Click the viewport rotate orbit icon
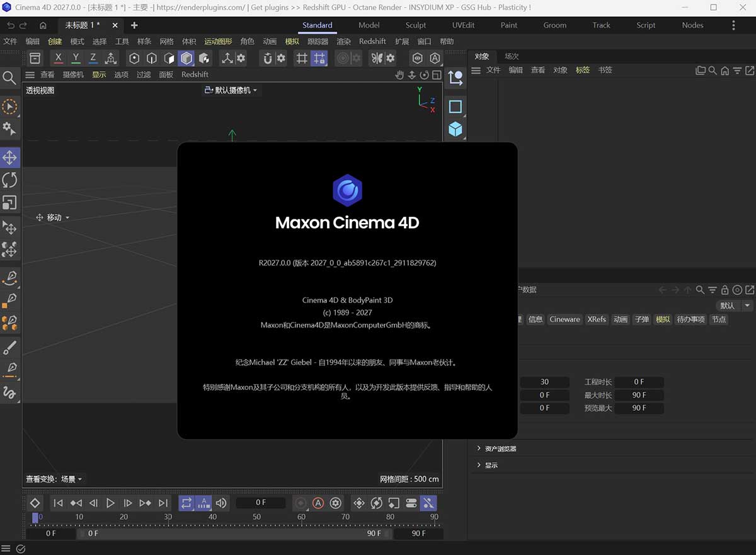The image size is (756, 555). pos(424,75)
